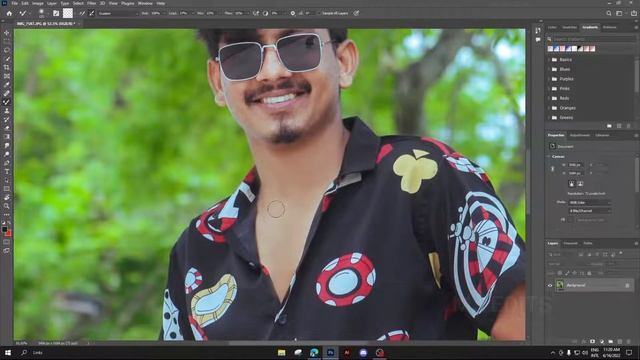
Task: Set canvas orientation to portrait
Action: tap(571, 184)
